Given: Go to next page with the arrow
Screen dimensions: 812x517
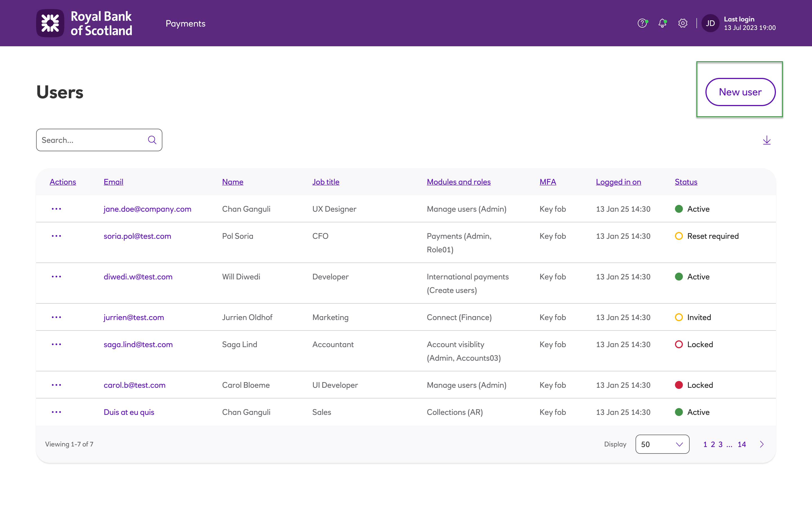Looking at the screenshot, I should [762, 444].
